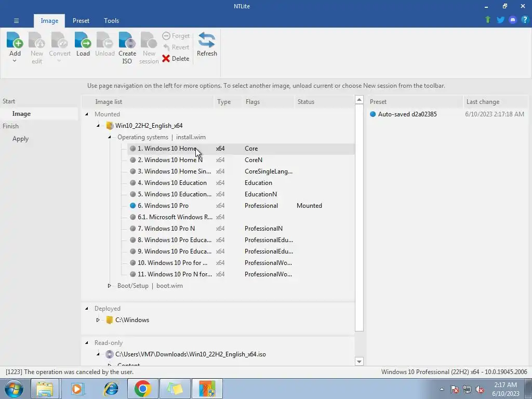Collapse Operating systems install.wim node
The image size is (532, 399).
tap(110, 137)
